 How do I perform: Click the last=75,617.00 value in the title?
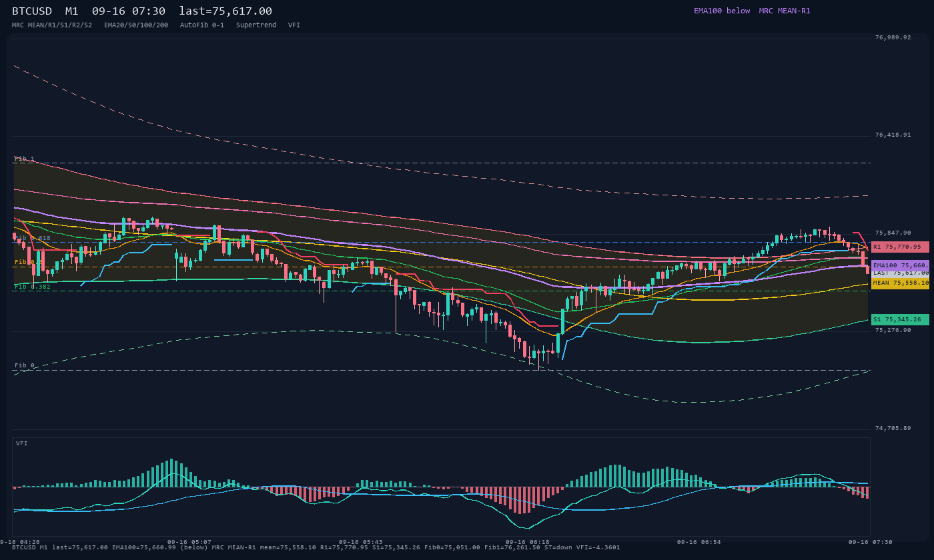[225, 11]
